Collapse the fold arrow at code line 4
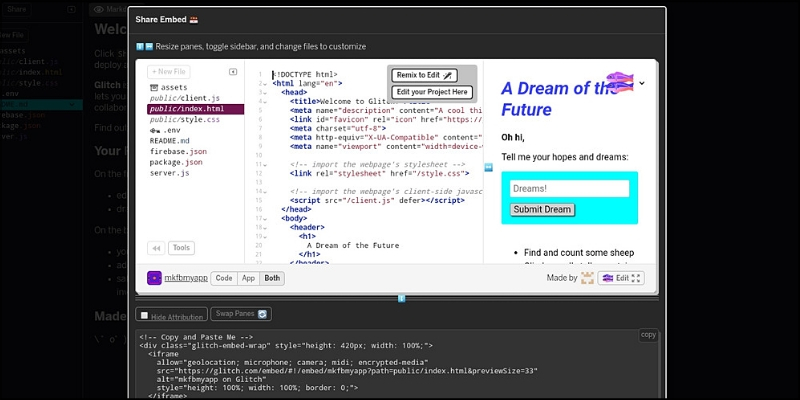The image size is (800, 400). (x=265, y=102)
